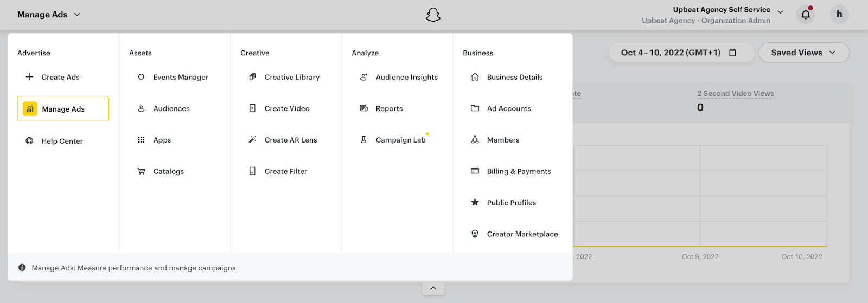Viewport: 868px width, 303px height.
Task: Click the Public Profiles star icon
Action: pos(475,202)
